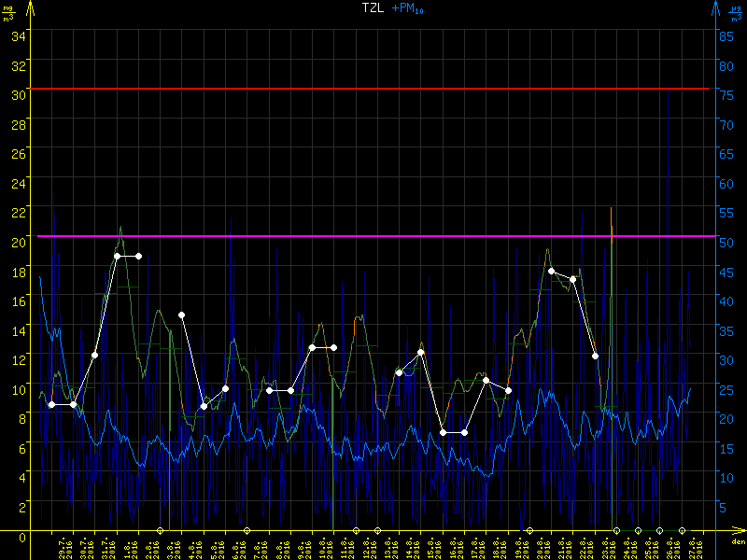Click the last hollow circle marker on the x-axis

(682, 530)
